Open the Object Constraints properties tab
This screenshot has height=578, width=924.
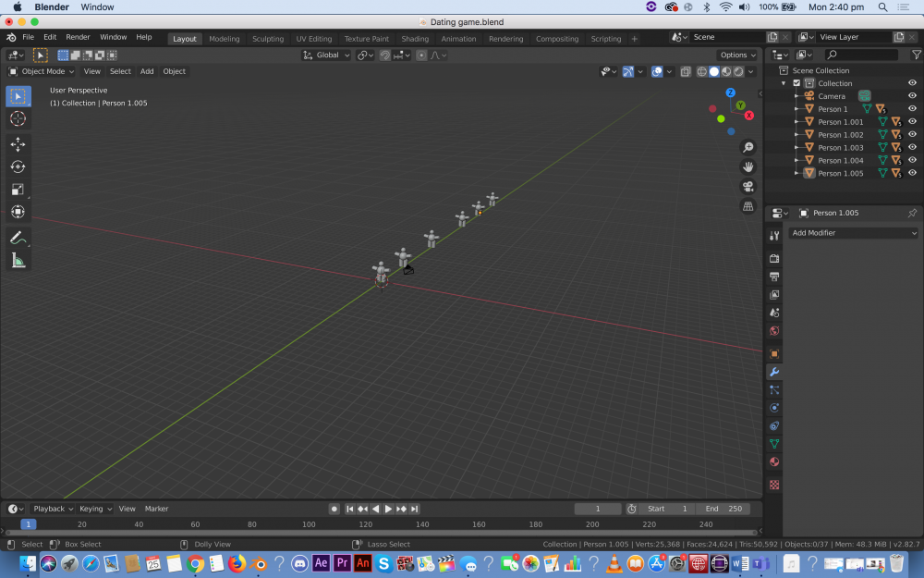[x=774, y=425]
